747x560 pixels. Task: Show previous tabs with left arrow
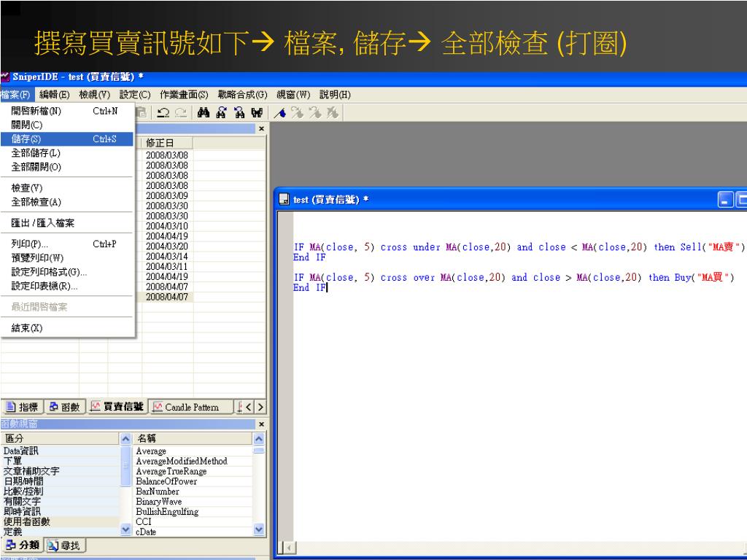pos(248,407)
